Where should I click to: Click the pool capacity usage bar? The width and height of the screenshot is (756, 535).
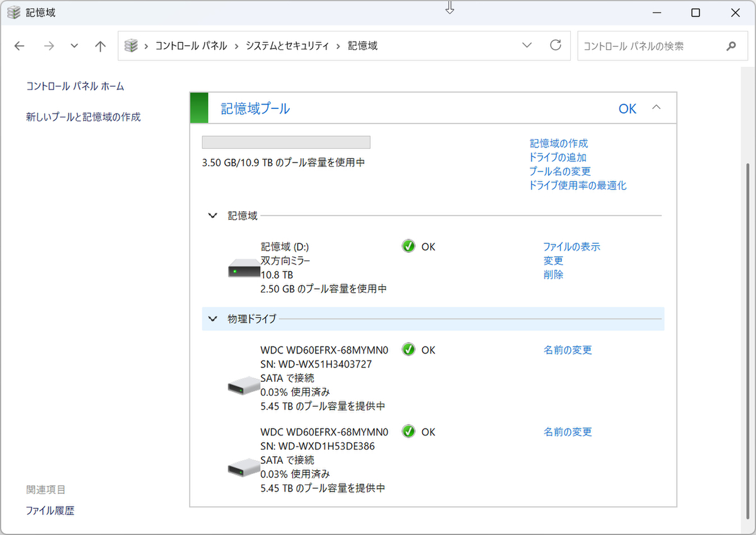[x=286, y=142]
